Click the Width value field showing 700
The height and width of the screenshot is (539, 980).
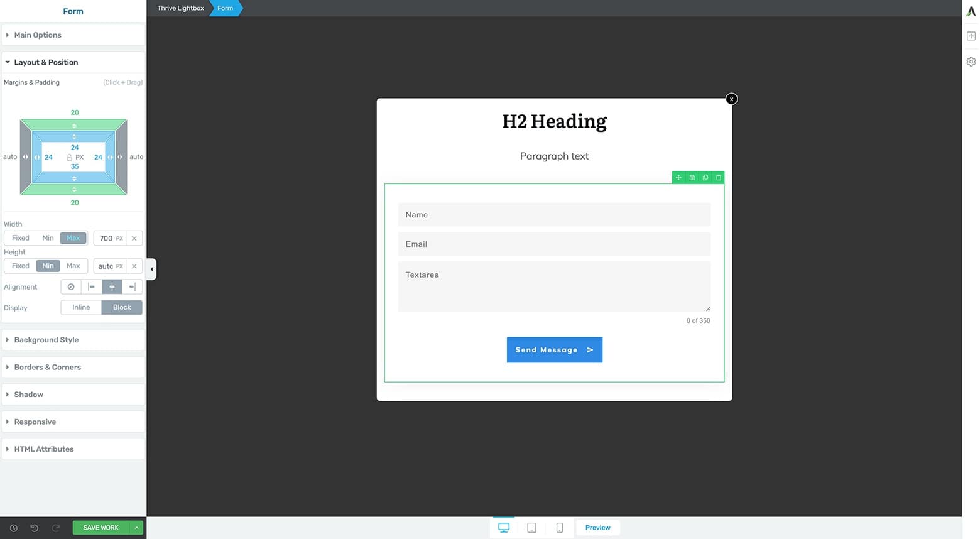[x=106, y=238]
